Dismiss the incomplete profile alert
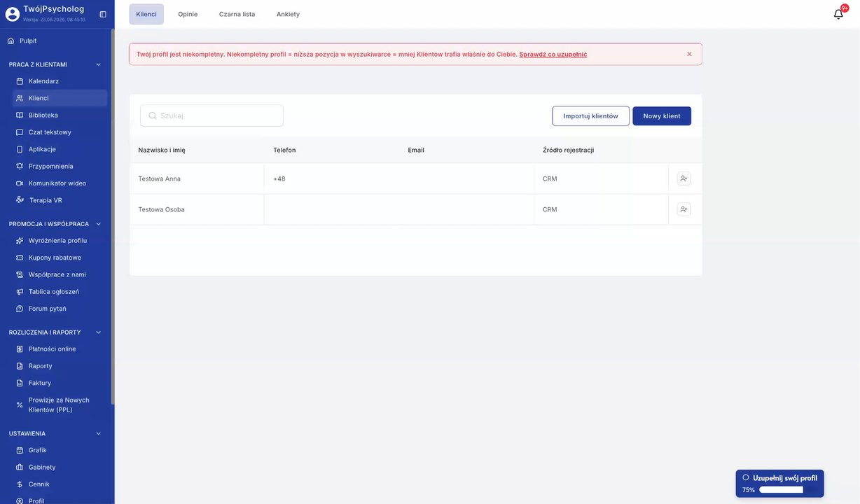 coord(689,54)
